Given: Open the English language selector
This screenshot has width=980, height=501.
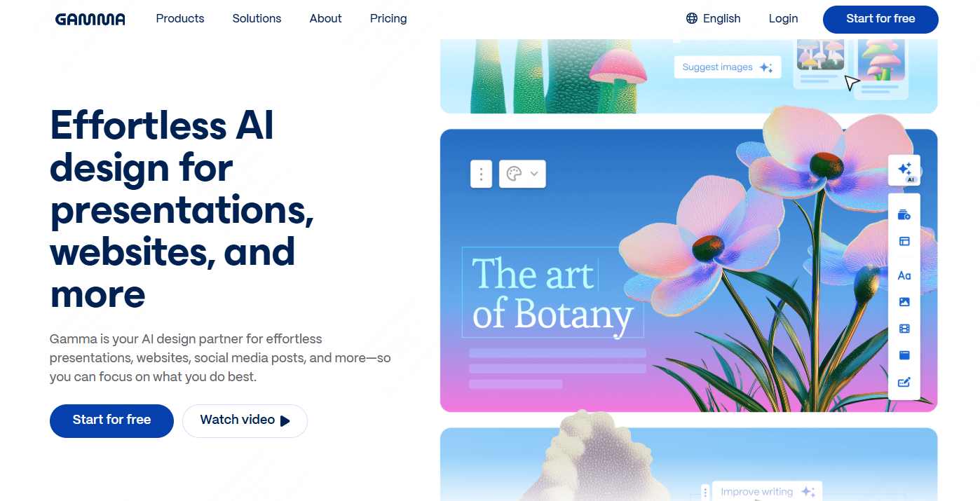Looking at the screenshot, I should pos(714,19).
